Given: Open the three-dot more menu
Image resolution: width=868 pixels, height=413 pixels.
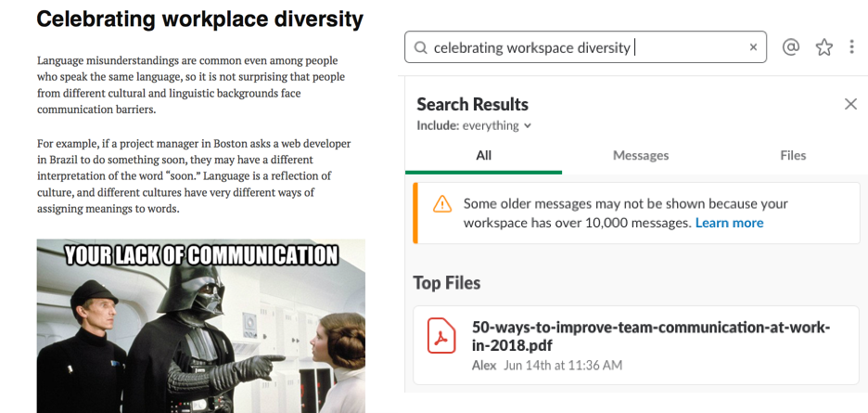Looking at the screenshot, I should 851,47.
